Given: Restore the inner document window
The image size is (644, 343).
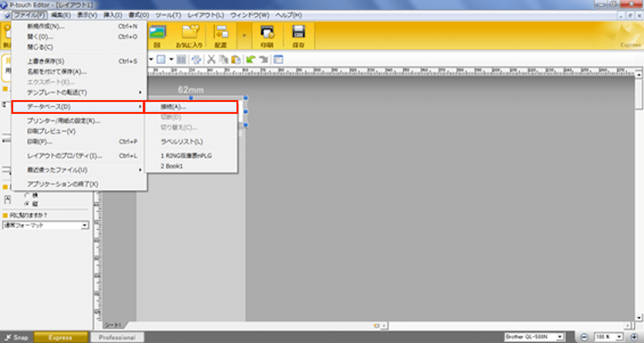Looking at the screenshot, I should [x=630, y=15].
